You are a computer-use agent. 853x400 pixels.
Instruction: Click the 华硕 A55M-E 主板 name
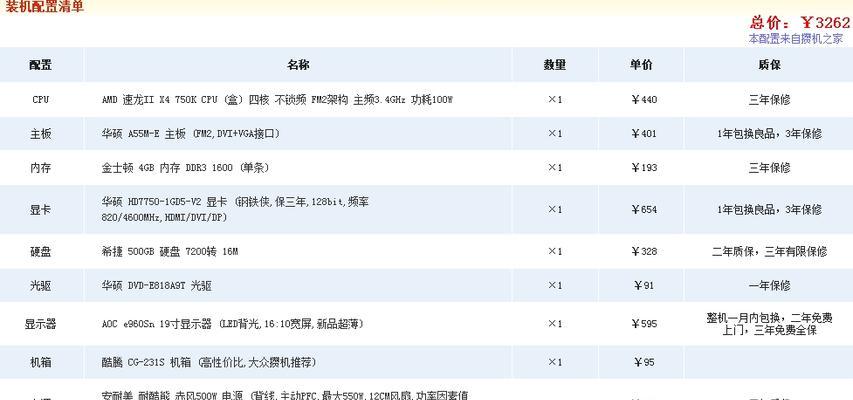coord(191,133)
